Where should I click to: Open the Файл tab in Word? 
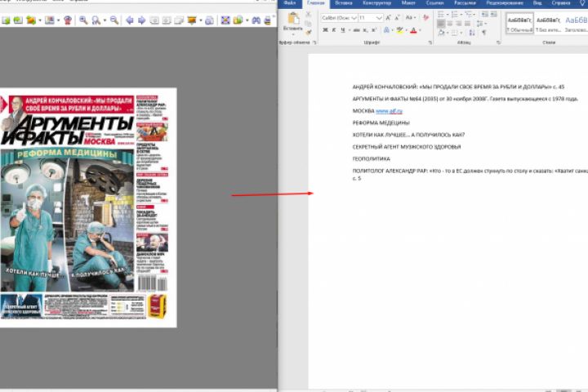click(289, 3)
